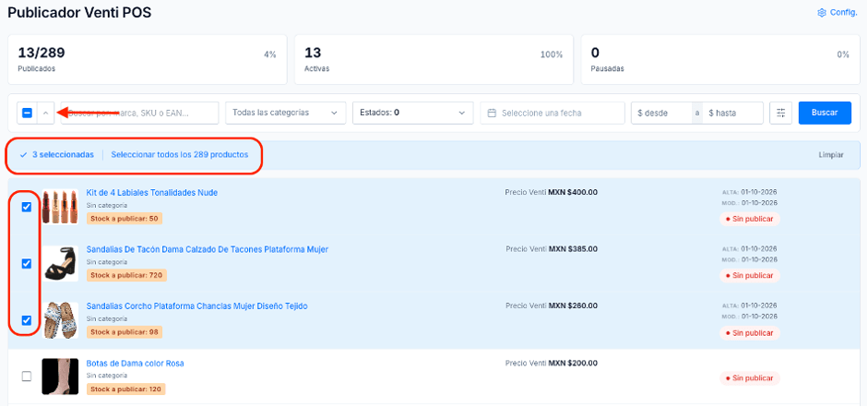Click the 13 Activas stat card
Viewport: 868px width, 407px height.
point(434,60)
